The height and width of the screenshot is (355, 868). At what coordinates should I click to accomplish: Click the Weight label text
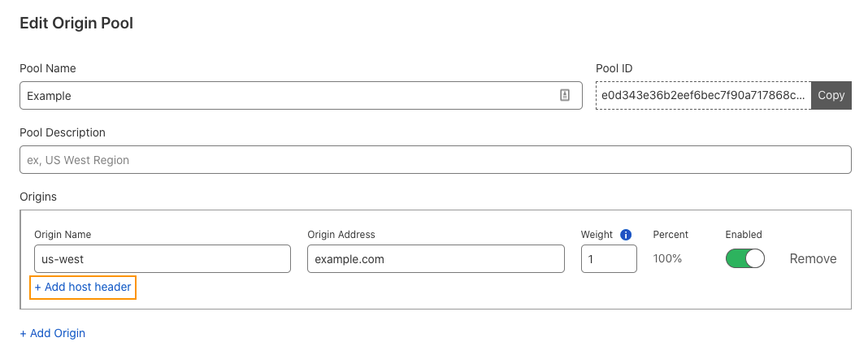point(597,235)
